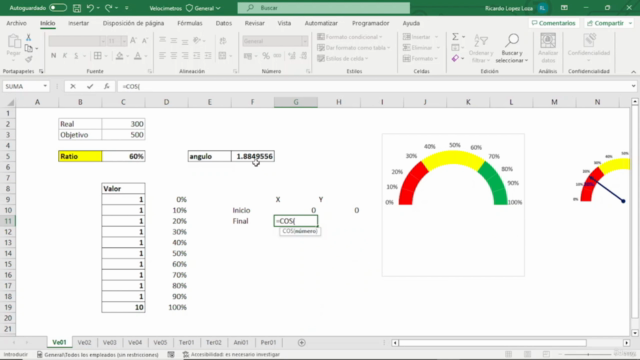Viewport: 640px width, 360px height.
Task: Toggle the Autoguardado switch
Action: point(58,8)
